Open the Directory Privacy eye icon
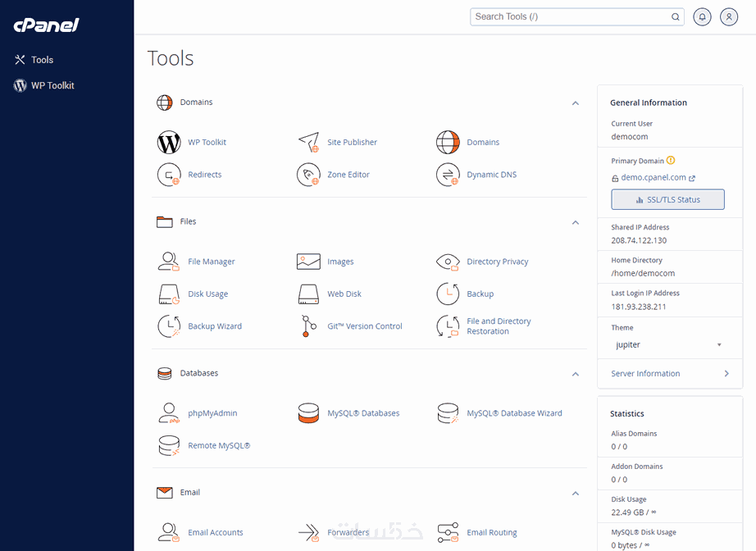Viewport: 756px width, 551px height. tap(448, 262)
